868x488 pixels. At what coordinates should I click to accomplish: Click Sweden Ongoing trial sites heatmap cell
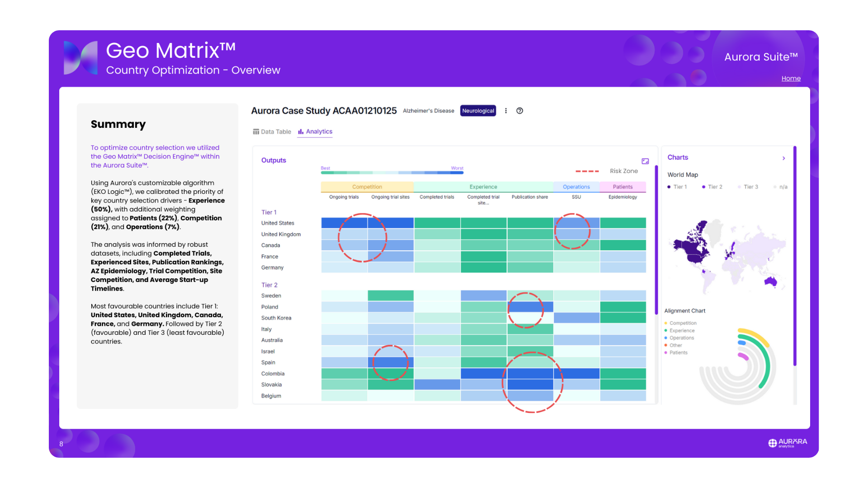point(391,296)
